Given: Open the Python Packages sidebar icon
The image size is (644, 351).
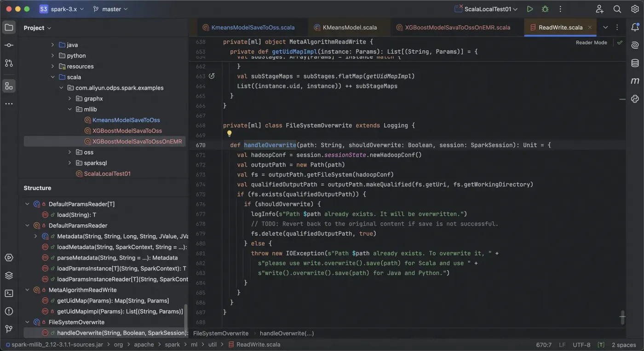Looking at the screenshot, I should tap(635, 99).
